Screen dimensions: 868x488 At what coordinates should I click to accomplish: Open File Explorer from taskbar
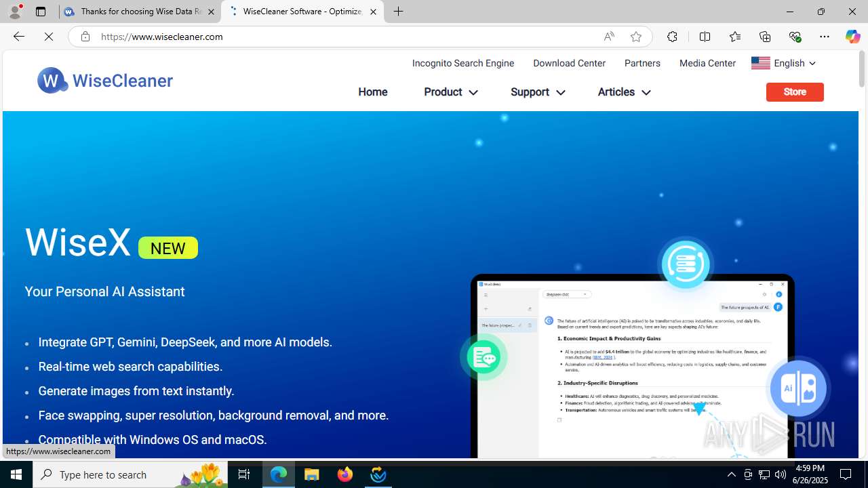(x=312, y=474)
